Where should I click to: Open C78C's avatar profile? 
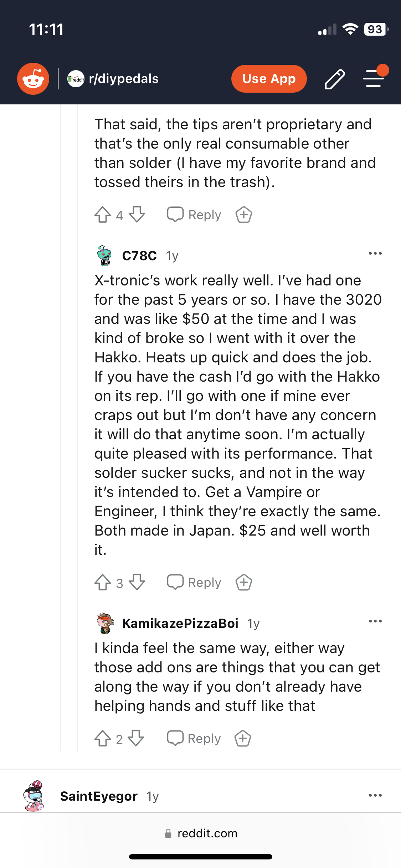[x=104, y=255]
